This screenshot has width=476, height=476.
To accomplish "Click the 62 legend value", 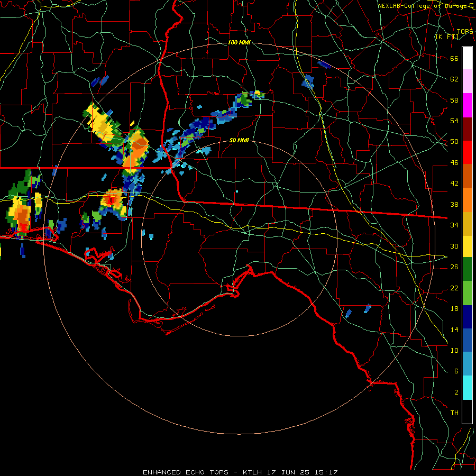I will 454,79.
